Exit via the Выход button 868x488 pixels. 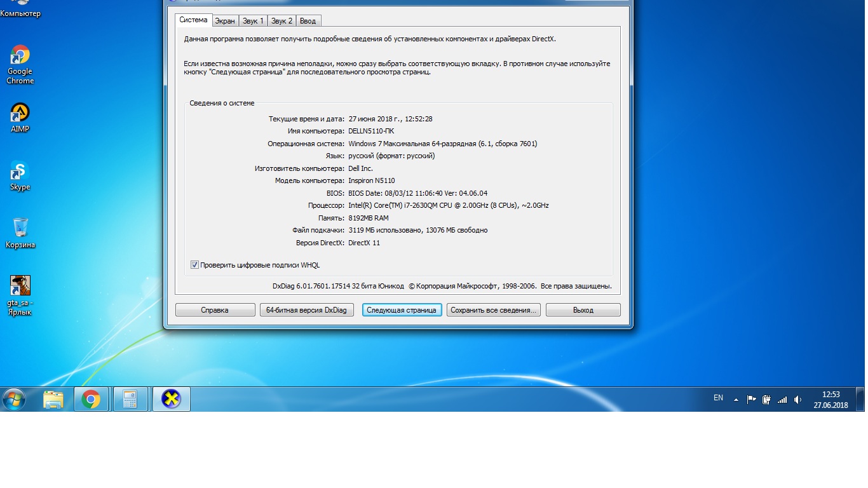[x=583, y=310]
